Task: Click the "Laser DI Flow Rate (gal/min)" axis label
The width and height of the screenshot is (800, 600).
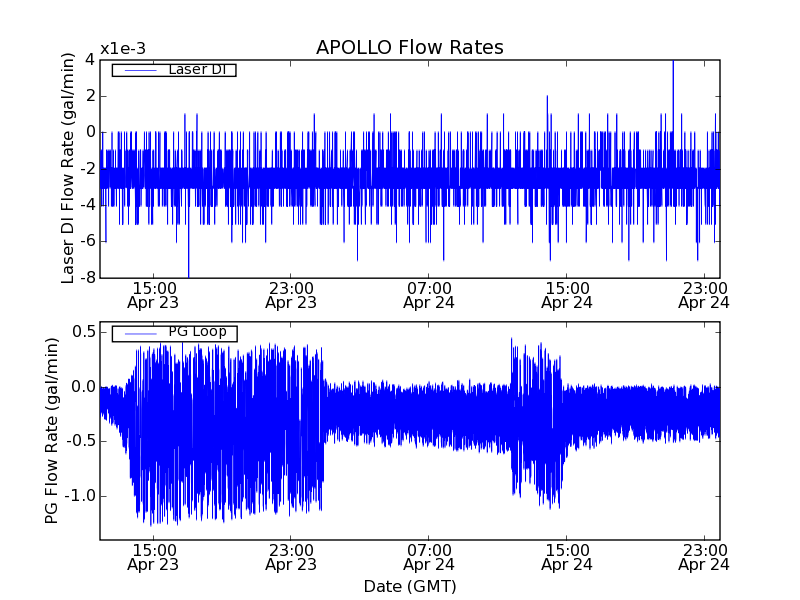Action: click(x=68, y=169)
